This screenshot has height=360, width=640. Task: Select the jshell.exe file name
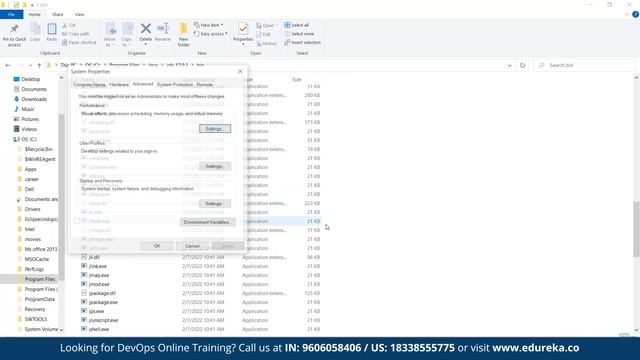pyautogui.click(x=99, y=329)
